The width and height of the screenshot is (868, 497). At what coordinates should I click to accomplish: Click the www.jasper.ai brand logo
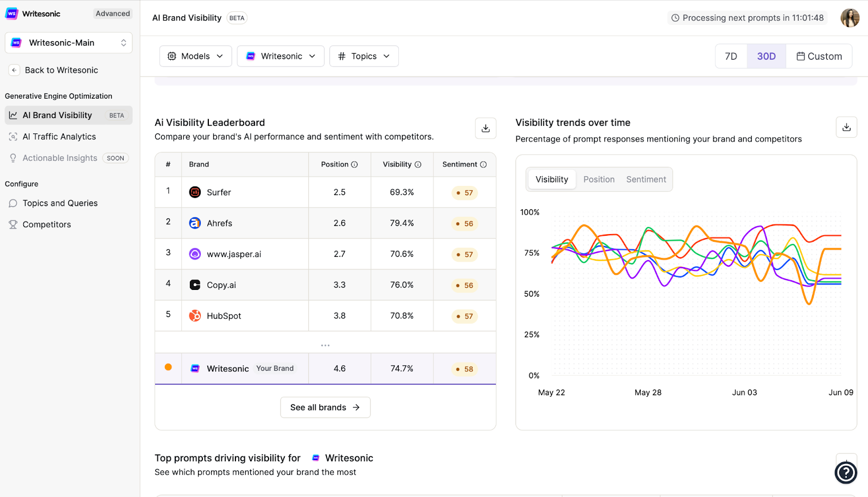pyautogui.click(x=195, y=254)
